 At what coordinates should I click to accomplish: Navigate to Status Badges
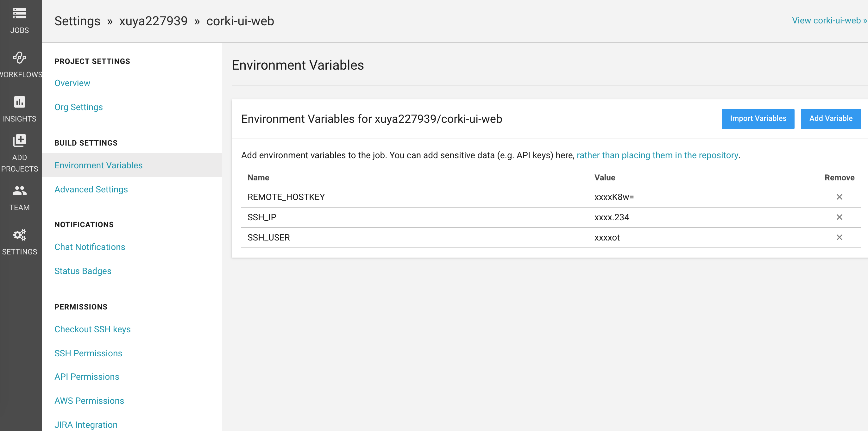pyautogui.click(x=83, y=271)
